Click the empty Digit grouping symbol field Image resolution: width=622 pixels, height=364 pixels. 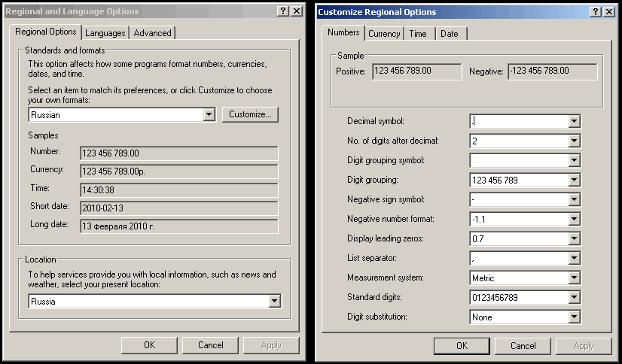[x=520, y=160]
